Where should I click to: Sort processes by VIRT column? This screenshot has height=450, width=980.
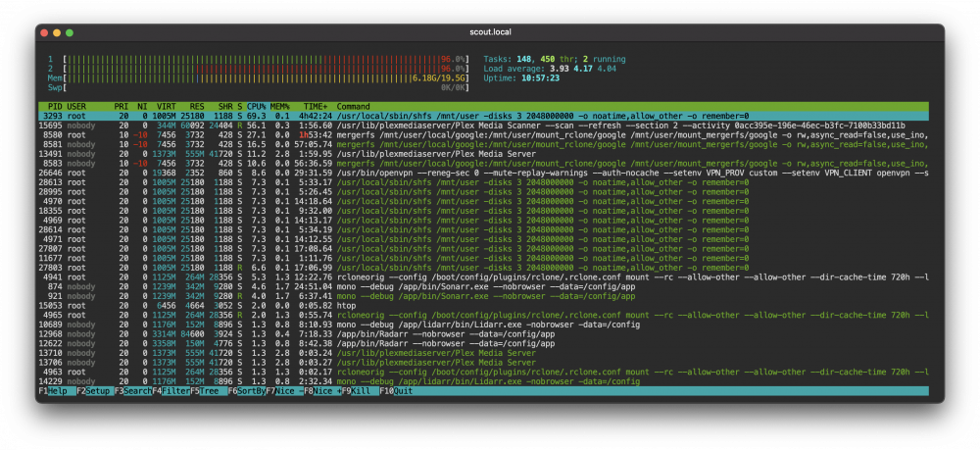click(x=167, y=107)
